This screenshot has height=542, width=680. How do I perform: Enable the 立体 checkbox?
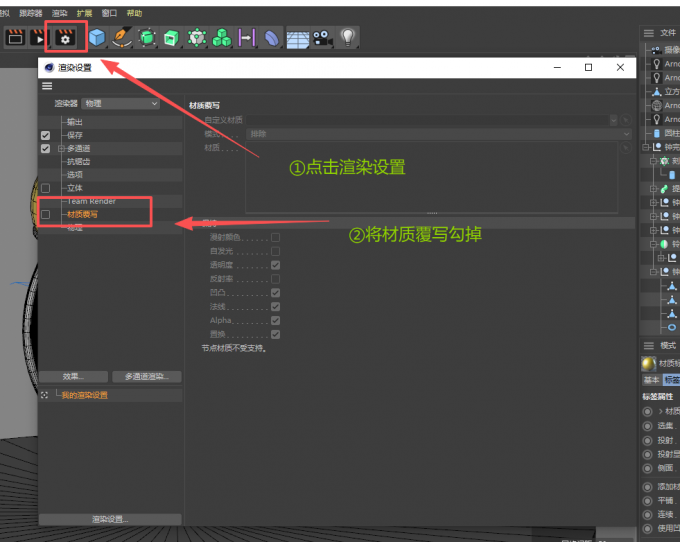pos(45,188)
